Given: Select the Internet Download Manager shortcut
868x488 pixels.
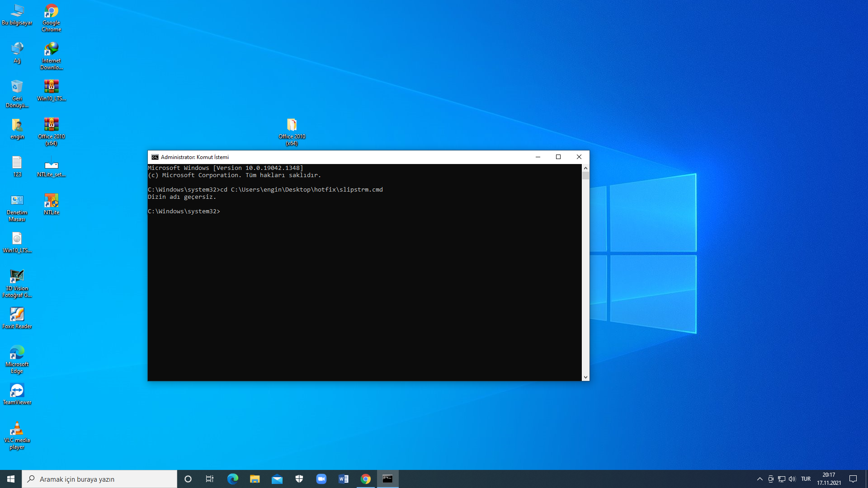Looking at the screenshot, I should (51, 56).
